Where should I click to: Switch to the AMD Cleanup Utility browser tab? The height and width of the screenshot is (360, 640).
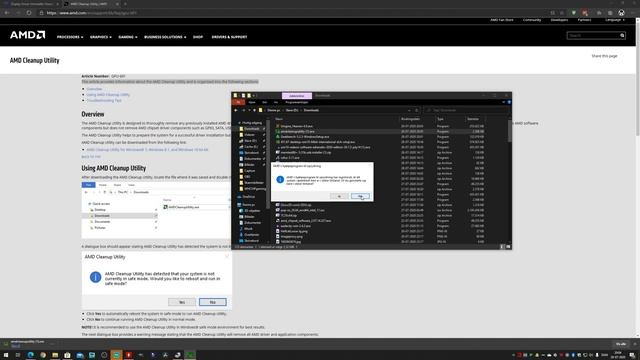(91, 4)
